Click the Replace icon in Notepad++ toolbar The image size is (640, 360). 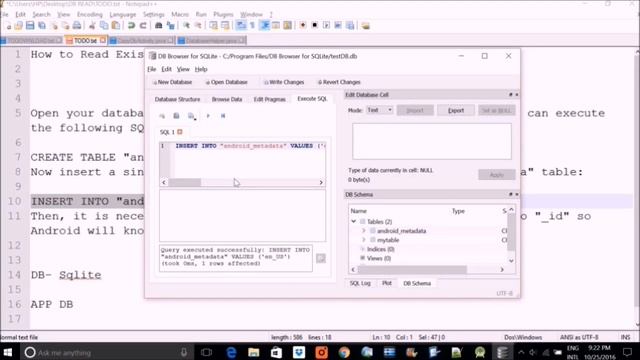[171, 26]
